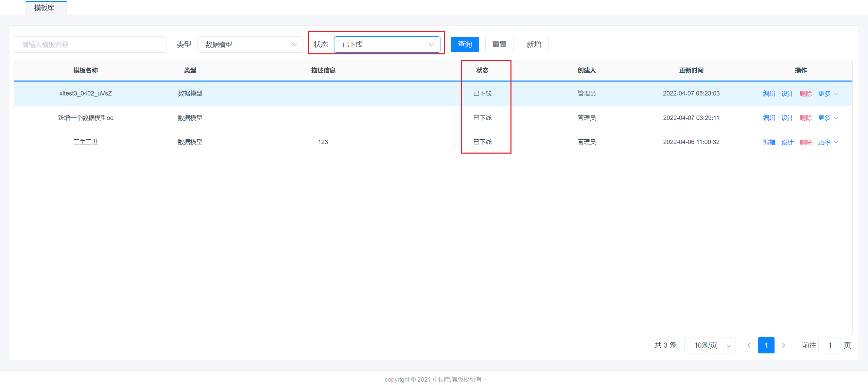The height and width of the screenshot is (385, 868).
Task: Open 设计 for the 三生三世 template
Action: point(787,142)
